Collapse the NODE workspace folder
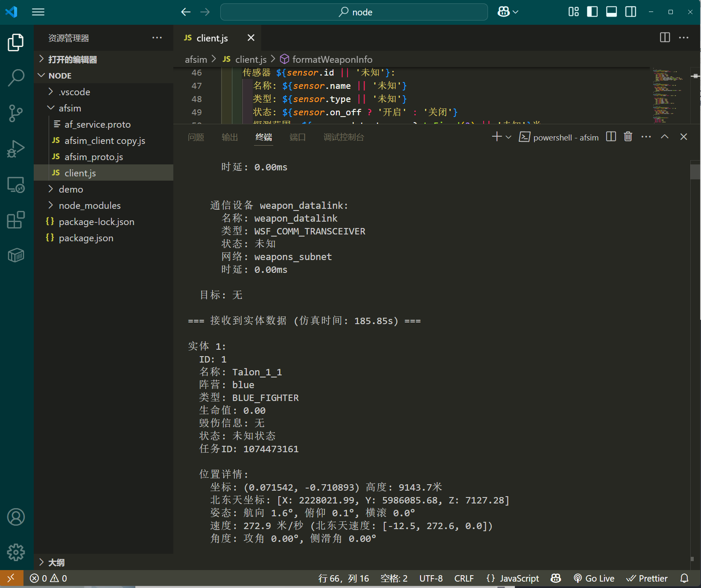 click(x=103, y=76)
